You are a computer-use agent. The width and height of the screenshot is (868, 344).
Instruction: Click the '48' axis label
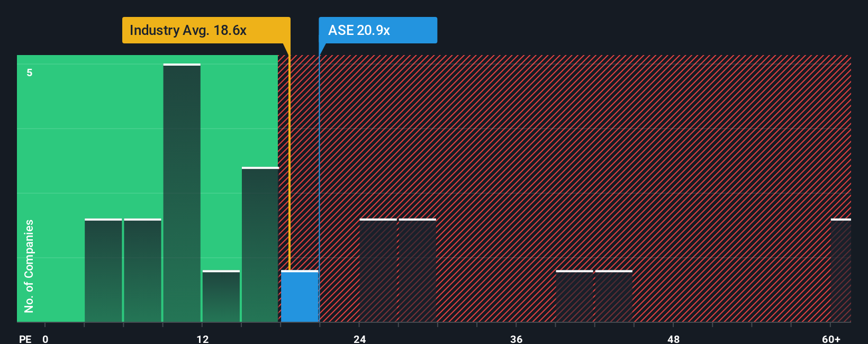pos(673,339)
